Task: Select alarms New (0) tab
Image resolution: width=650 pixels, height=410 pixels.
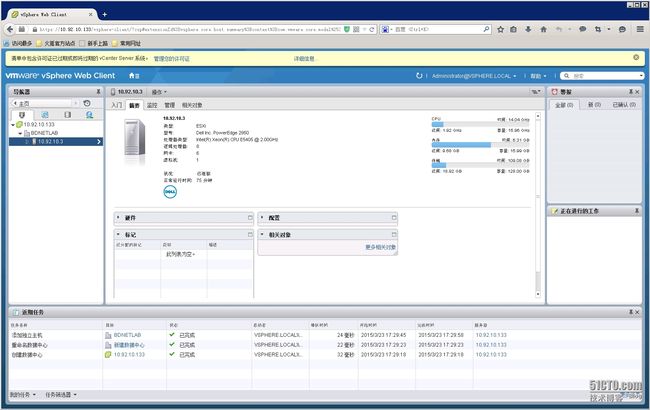Action: click(594, 105)
